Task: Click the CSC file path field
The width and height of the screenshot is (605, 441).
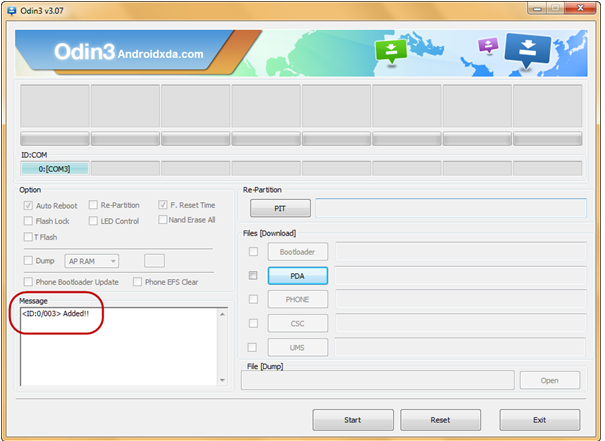Action: (x=461, y=323)
